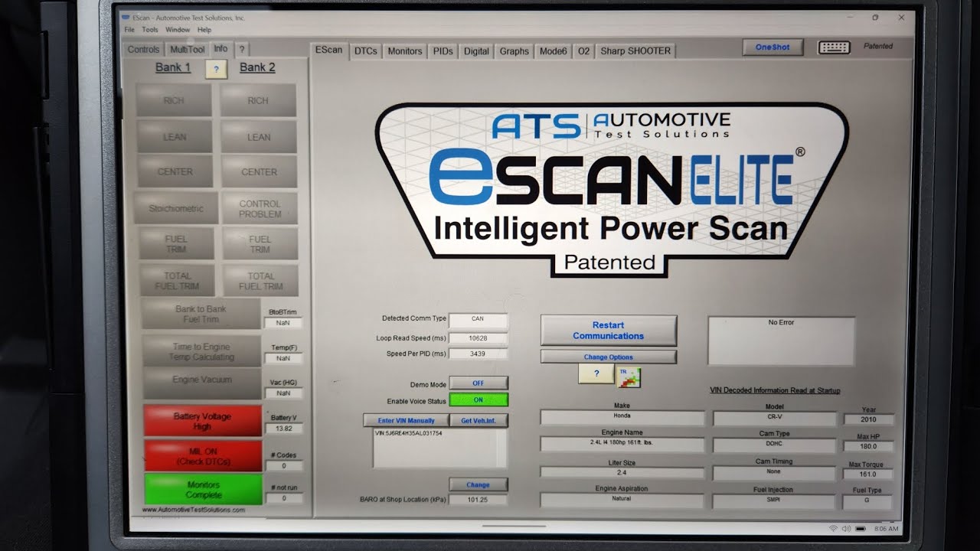Viewport: 980px width, 551px height.
Task: Open the DTCs tab
Action: click(365, 51)
